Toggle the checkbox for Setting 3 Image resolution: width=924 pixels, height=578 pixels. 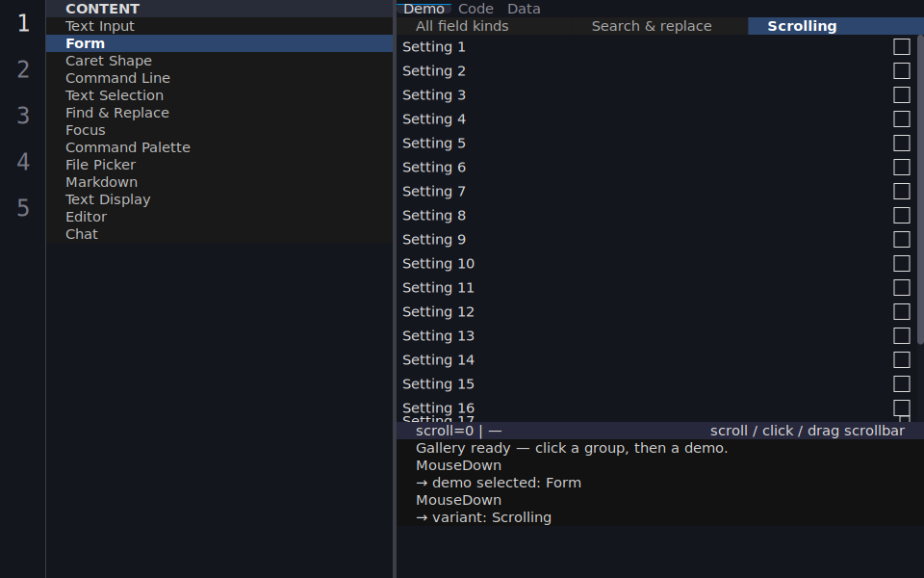[x=901, y=95]
